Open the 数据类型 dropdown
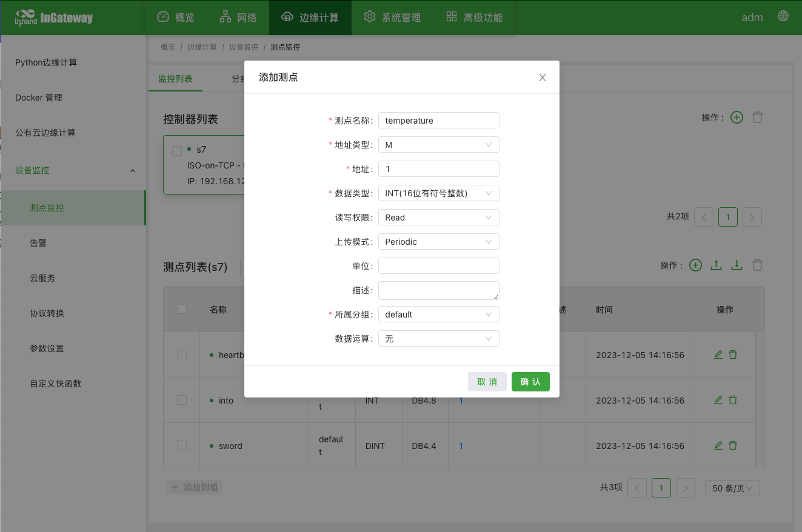The height and width of the screenshot is (532, 802). (438, 193)
